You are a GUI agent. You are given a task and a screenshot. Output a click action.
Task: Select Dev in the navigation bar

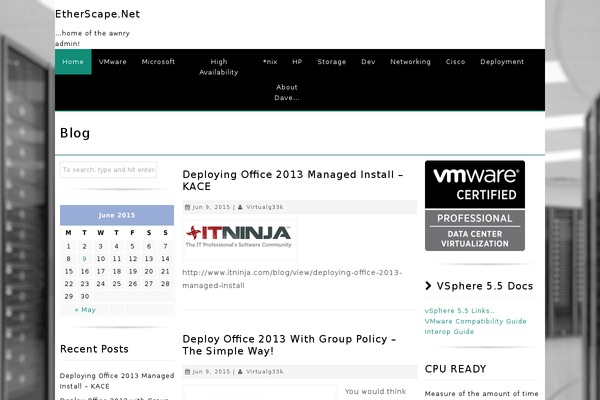(368, 62)
